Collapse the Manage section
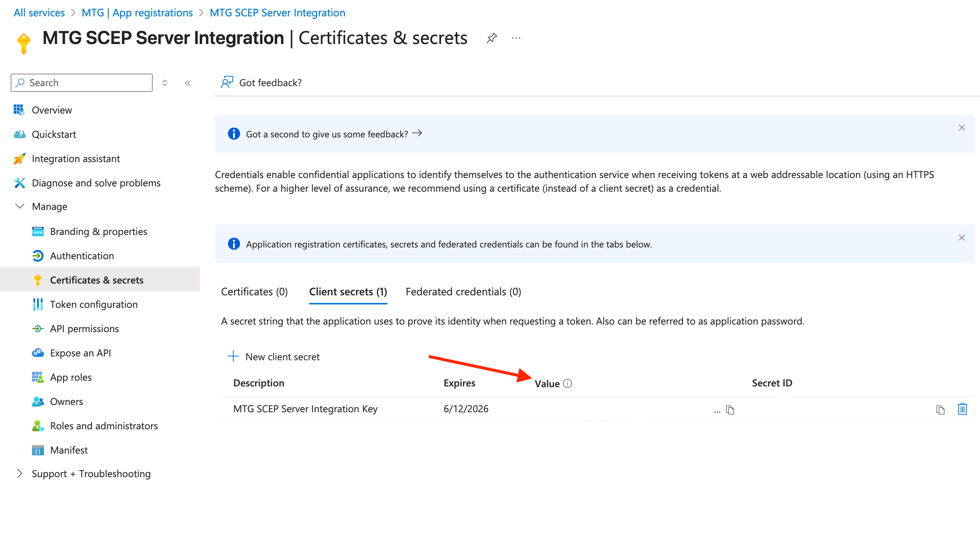Image resolution: width=980 pixels, height=558 pixels. (20, 206)
